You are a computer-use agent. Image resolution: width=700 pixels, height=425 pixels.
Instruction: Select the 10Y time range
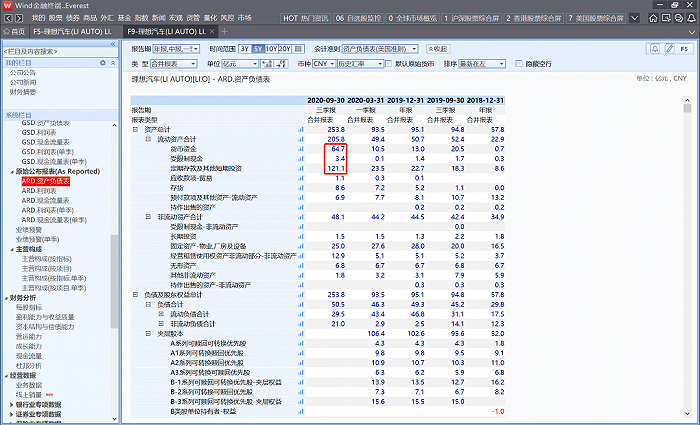271,49
